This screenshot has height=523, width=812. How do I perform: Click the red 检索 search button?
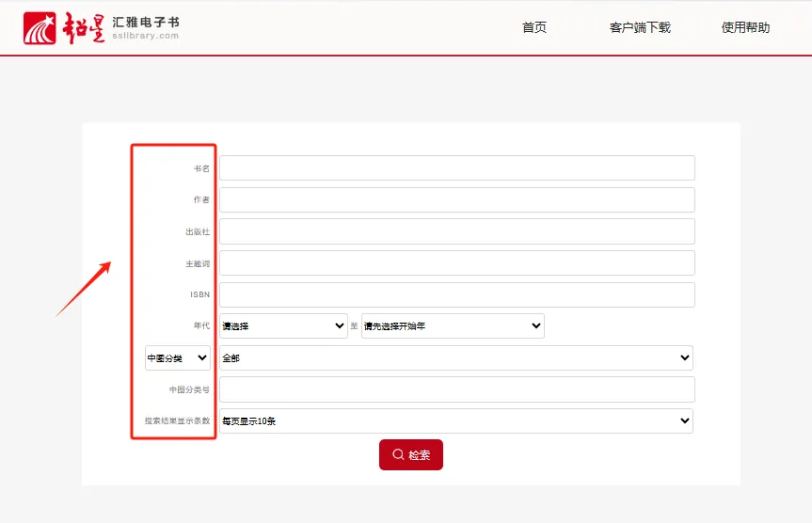(411, 454)
